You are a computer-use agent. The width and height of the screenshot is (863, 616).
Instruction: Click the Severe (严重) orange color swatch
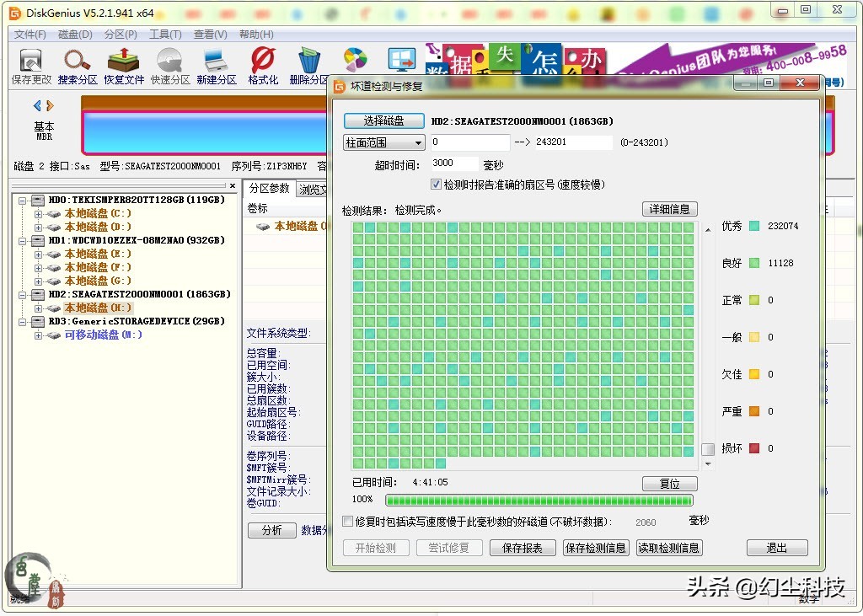click(x=754, y=411)
